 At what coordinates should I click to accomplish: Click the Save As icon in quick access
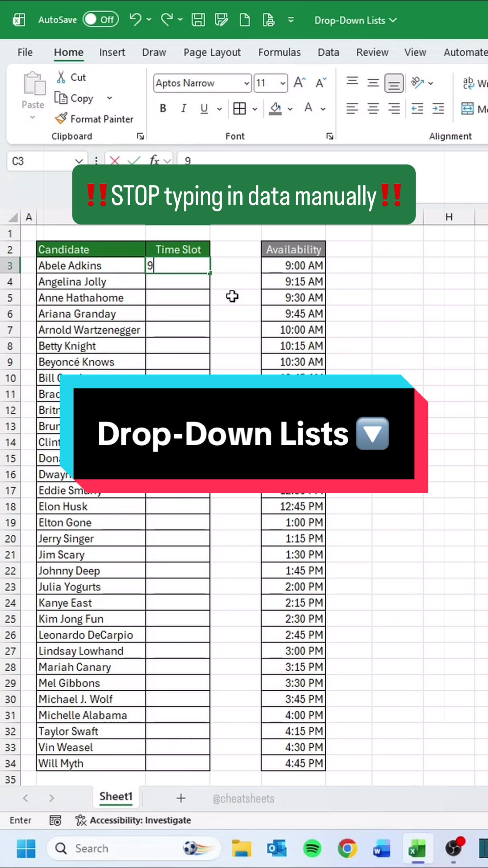pos(221,20)
